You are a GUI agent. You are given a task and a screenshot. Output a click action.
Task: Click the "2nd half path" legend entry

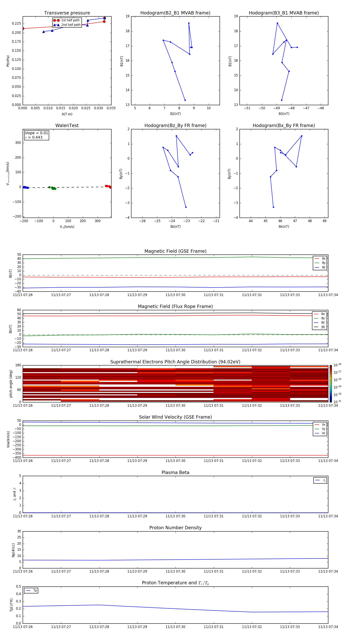pos(67,25)
